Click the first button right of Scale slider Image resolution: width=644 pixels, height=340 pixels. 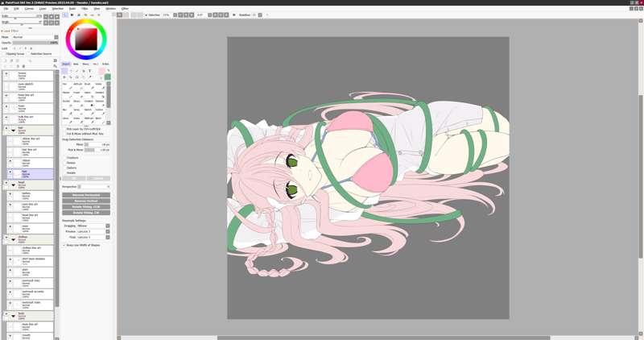(x=46, y=17)
